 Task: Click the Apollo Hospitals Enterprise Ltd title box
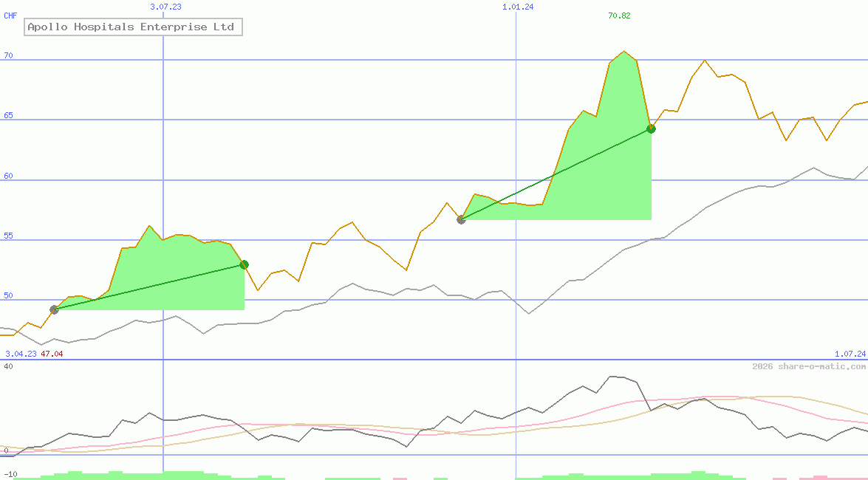click(134, 27)
